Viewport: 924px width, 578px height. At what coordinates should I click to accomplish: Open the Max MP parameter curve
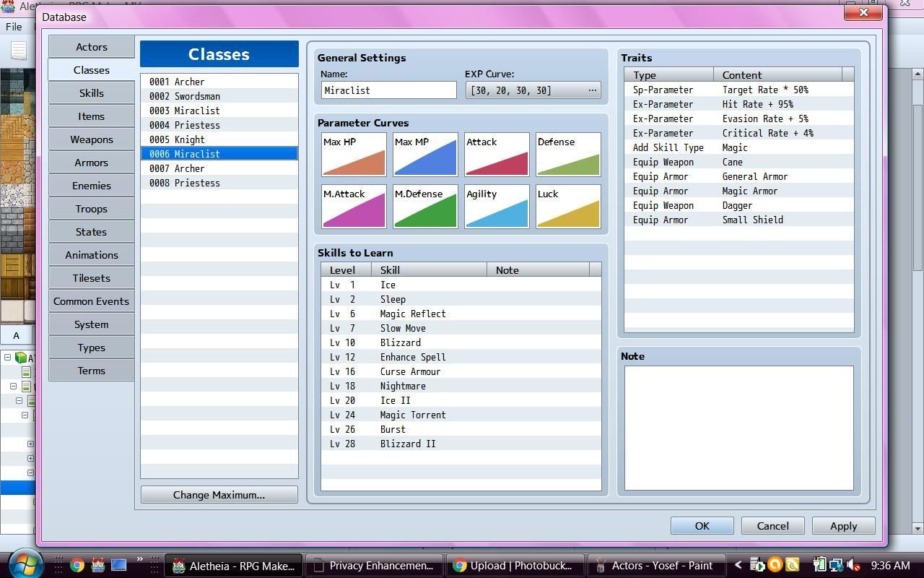click(x=425, y=155)
